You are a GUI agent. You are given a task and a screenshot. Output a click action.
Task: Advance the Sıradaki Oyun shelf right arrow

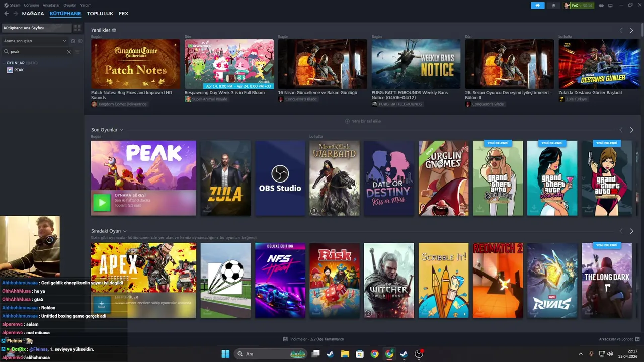click(631, 231)
